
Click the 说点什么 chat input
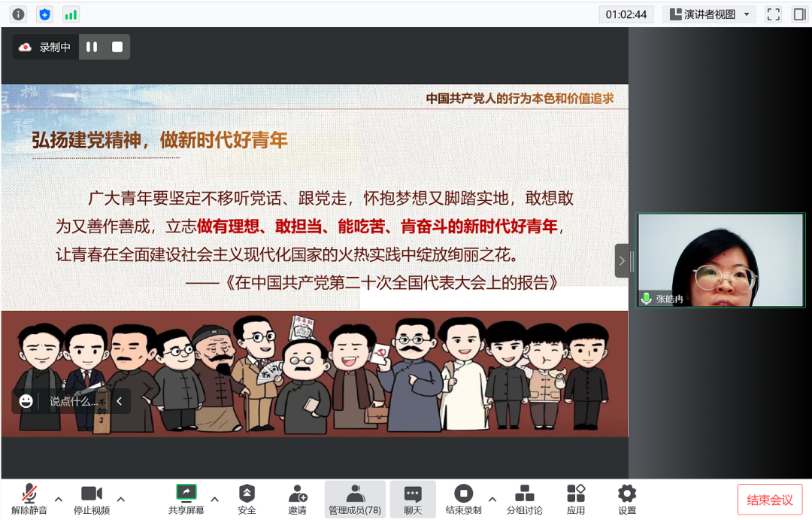[73, 401]
